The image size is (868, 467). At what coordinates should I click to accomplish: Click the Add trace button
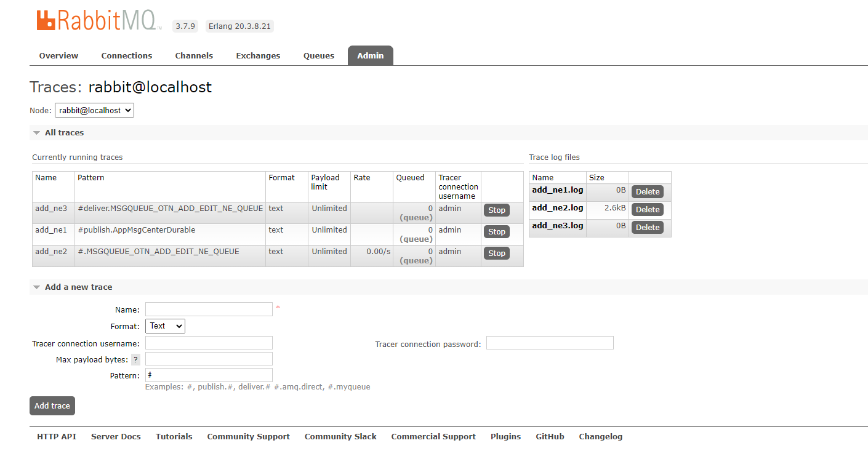click(52, 406)
